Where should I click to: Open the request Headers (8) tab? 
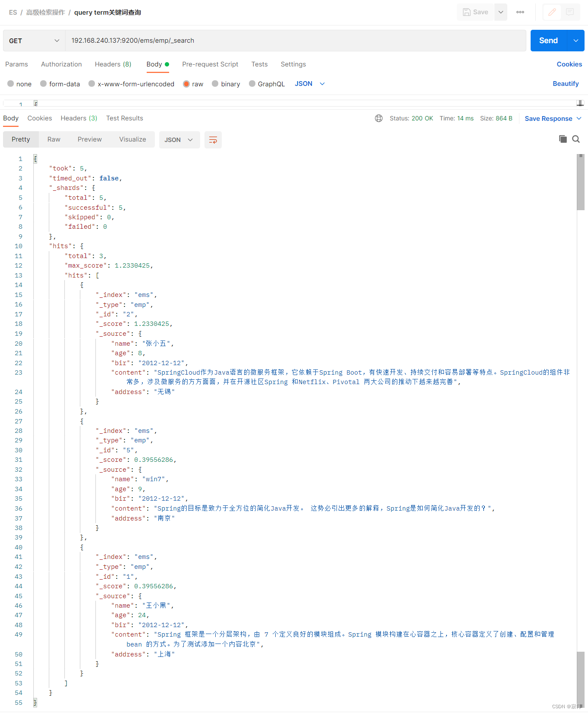point(113,64)
